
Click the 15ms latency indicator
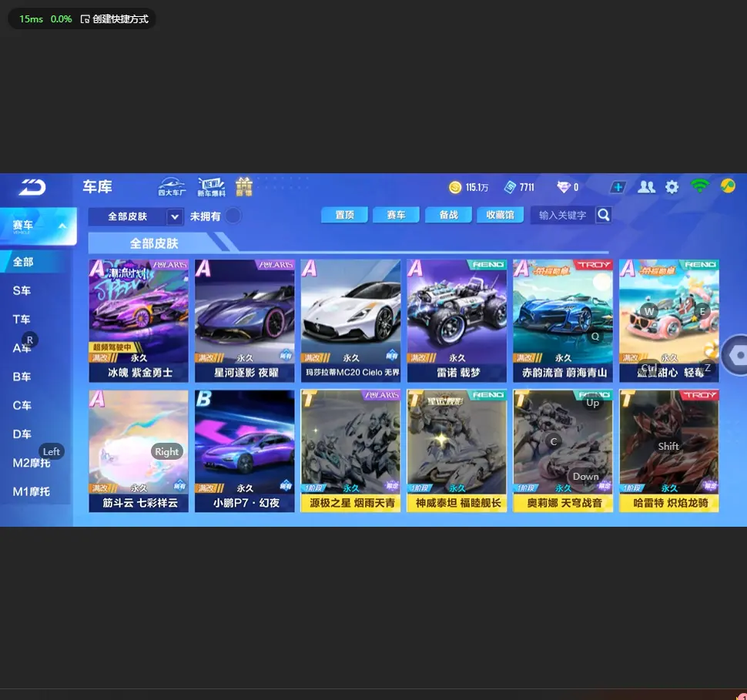(x=31, y=19)
